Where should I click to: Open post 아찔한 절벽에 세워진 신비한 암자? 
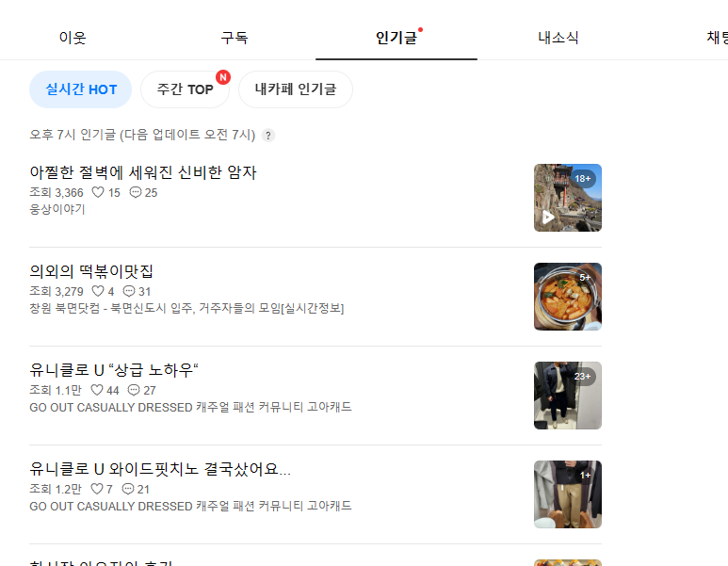(143, 172)
